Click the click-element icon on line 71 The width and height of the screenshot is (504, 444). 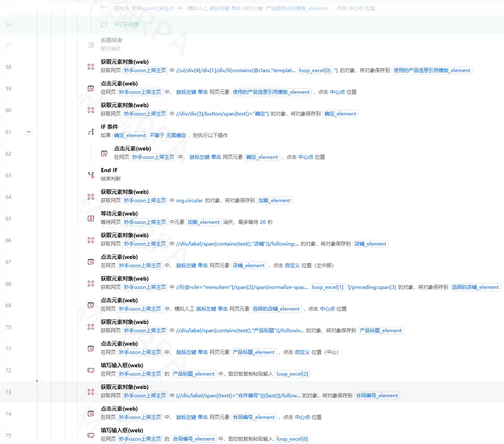click(x=91, y=349)
